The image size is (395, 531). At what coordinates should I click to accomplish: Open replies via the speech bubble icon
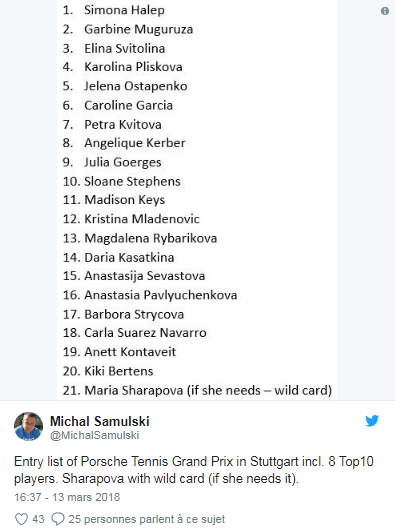[58, 519]
